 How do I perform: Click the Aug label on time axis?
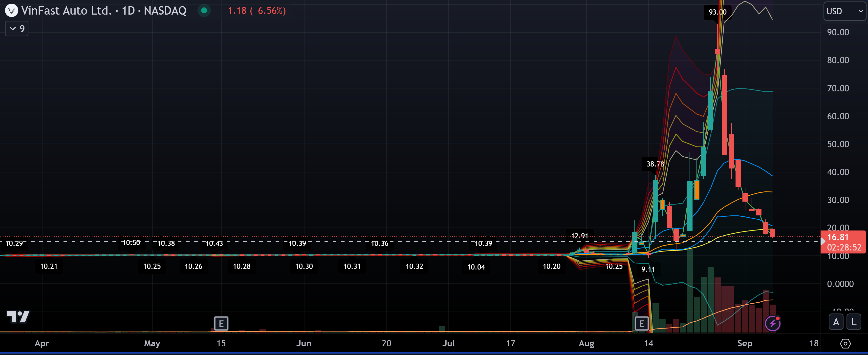[x=586, y=343]
